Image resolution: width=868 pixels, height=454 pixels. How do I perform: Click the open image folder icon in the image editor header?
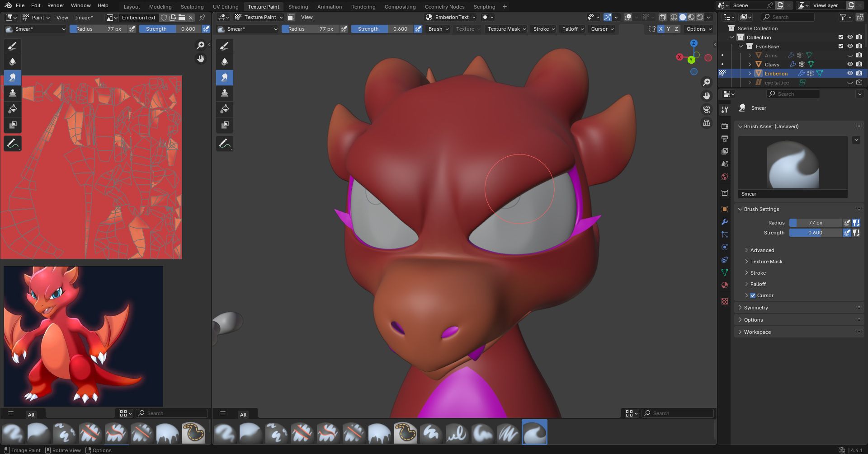pyautogui.click(x=182, y=18)
